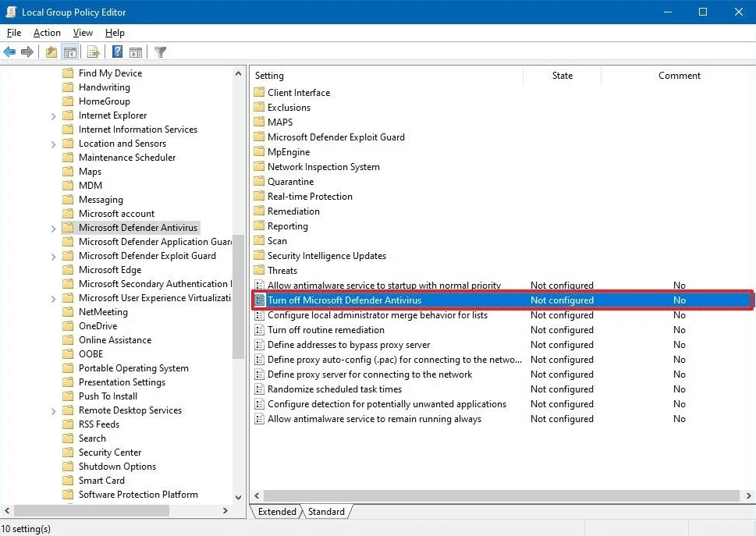Viewport: 756px width, 536px height.
Task: Click the Real-time Protection folder icon
Action: click(x=259, y=196)
